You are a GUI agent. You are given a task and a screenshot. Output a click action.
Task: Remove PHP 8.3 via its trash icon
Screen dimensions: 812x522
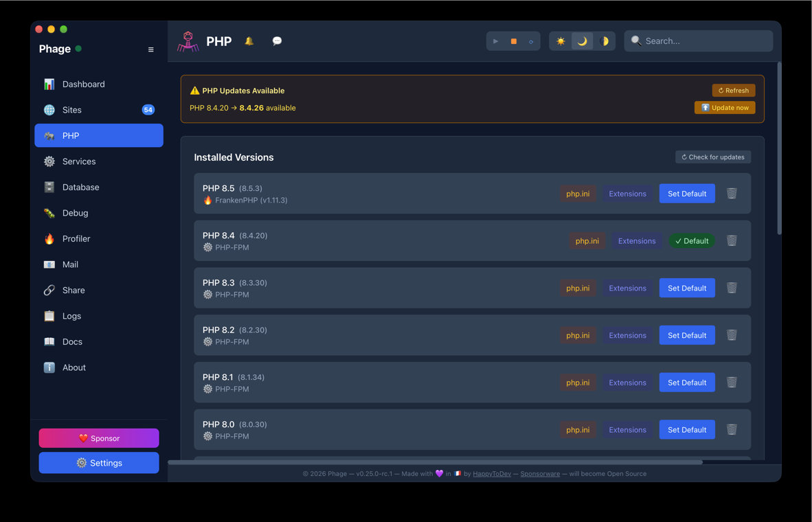(731, 287)
